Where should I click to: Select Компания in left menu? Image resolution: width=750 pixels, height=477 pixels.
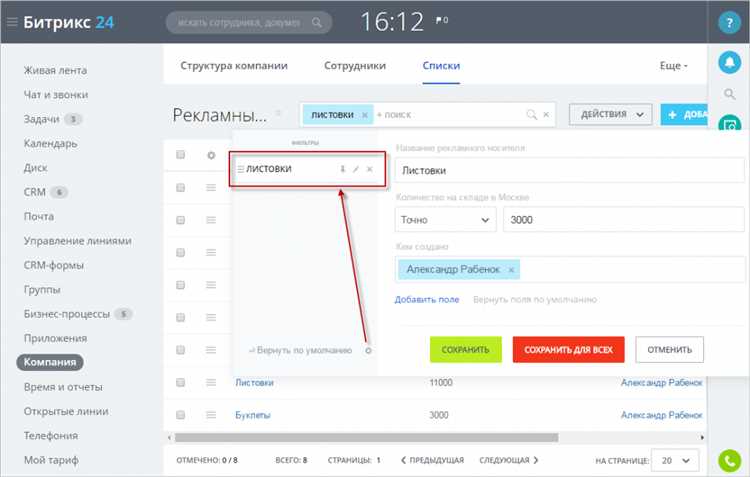[x=50, y=362]
